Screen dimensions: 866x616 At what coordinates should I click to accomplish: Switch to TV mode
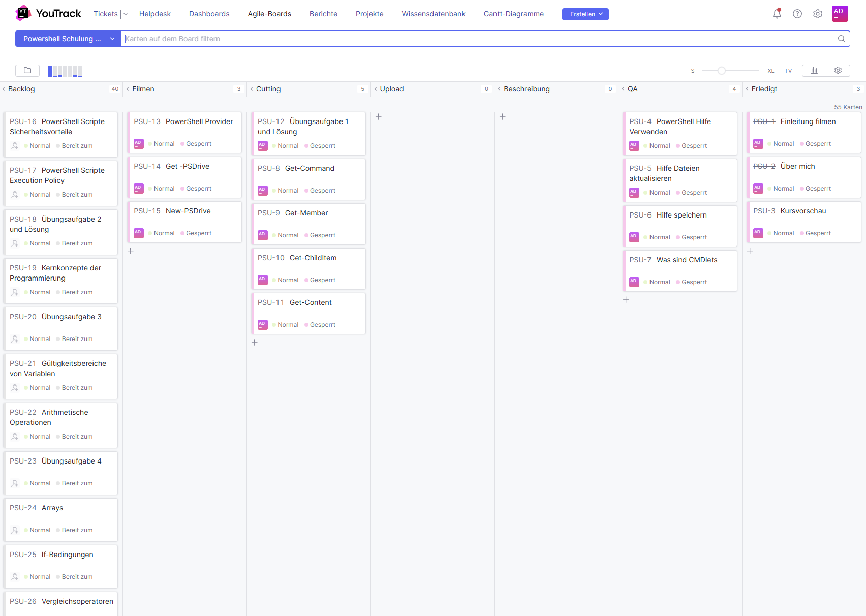[x=788, y=71]
